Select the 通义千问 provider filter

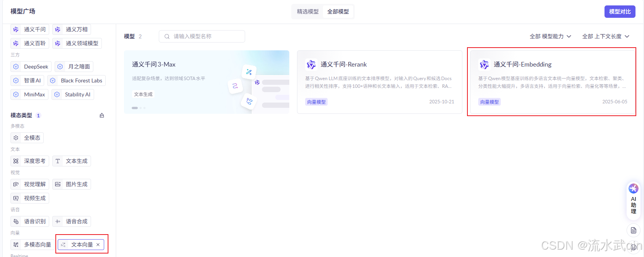tap(30, 29)
